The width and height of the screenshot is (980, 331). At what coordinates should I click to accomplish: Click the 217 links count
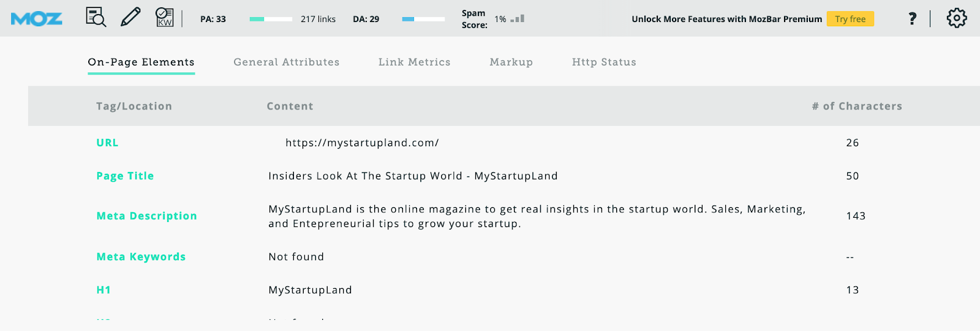[x=318, y=19]
